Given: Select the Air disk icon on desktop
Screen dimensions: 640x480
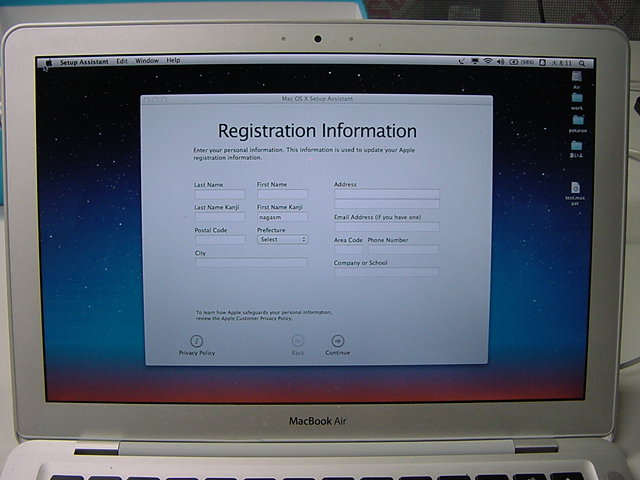Looking at the screenshot, I should 576,77.
